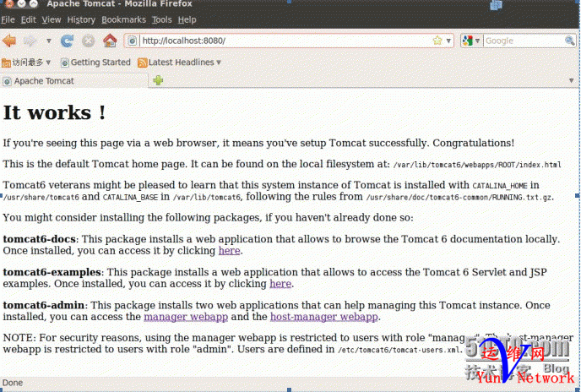Click the Forward arrow button
This screenshot has width=581, height=392.
30,41
